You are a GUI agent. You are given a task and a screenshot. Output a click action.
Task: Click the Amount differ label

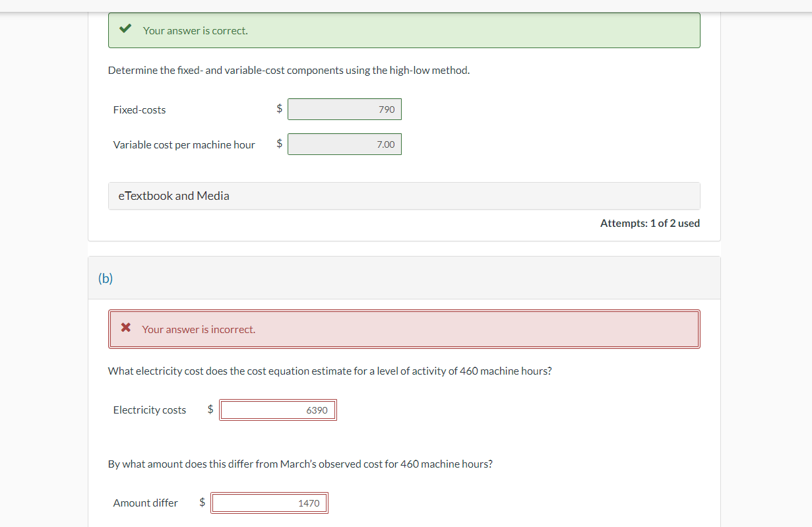coord(146,502)
